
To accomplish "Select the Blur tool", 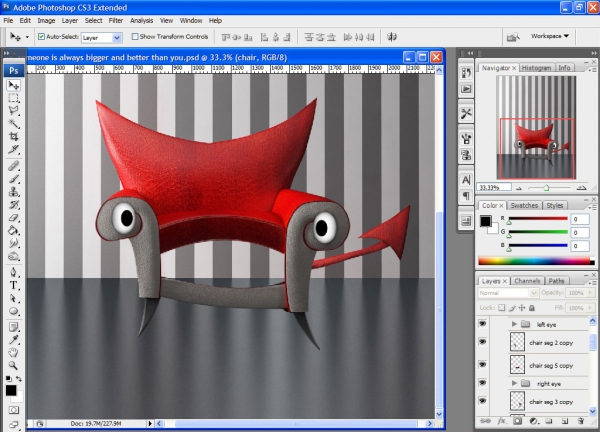I will pos(14,243).
